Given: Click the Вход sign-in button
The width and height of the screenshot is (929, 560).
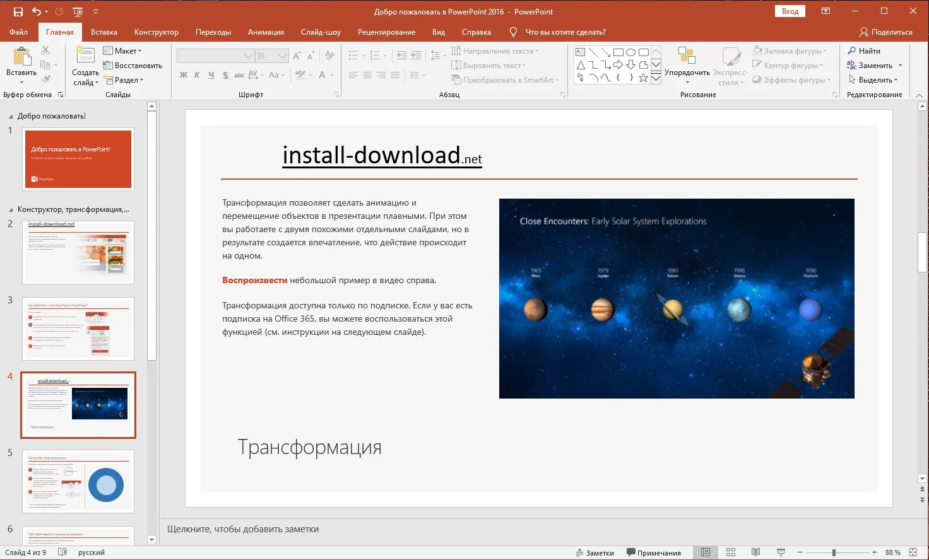Looking at the screenshot, I should [x=790, y=11].
